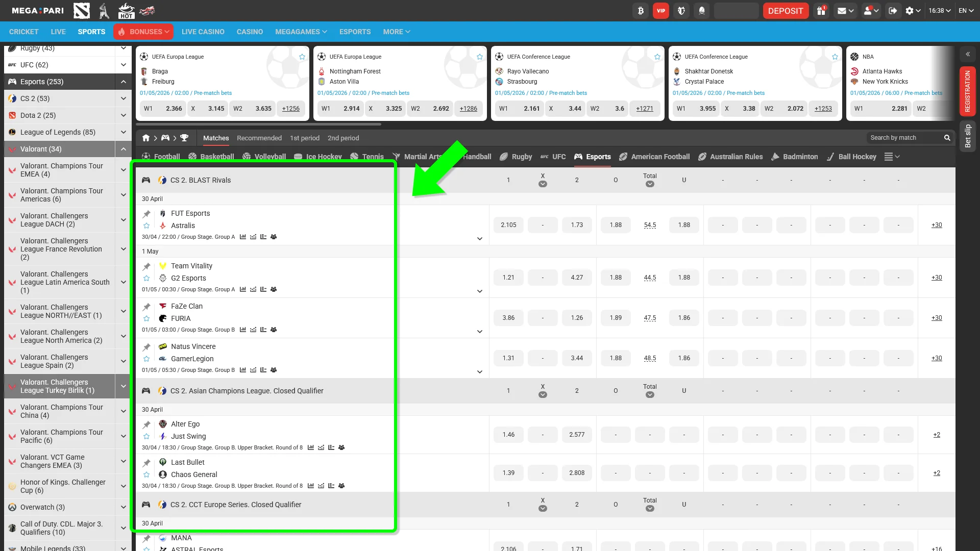
Task: Open the Bet slip side panel
Action: point(968,136)
